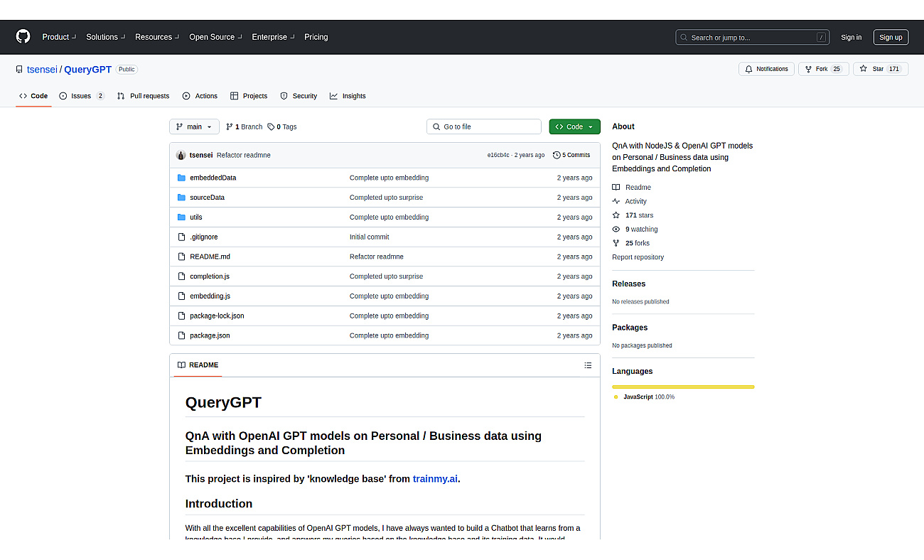Viewport: 924px width, 560px height.
Task: Expand the Solutions menu
Action: click(105, 37)
